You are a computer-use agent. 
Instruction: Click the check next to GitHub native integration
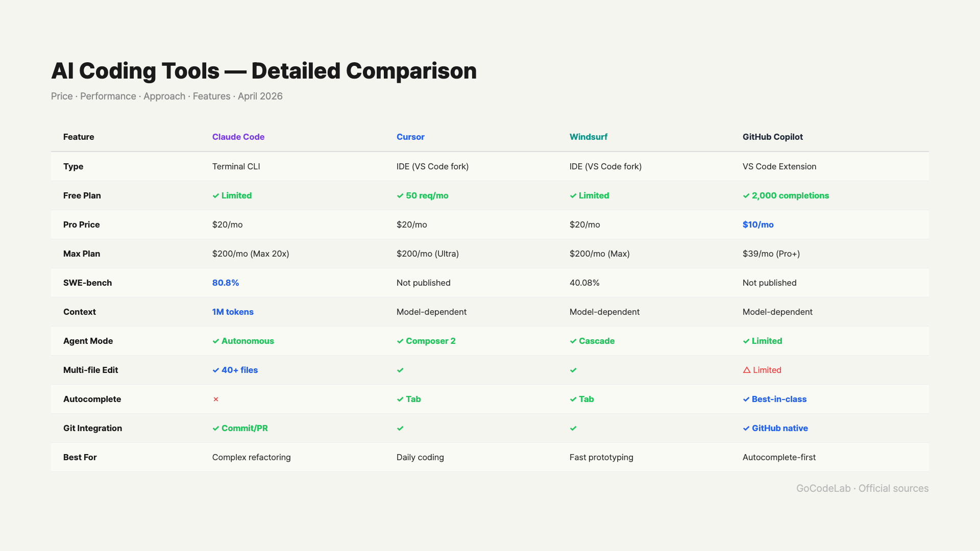(746, 428)
